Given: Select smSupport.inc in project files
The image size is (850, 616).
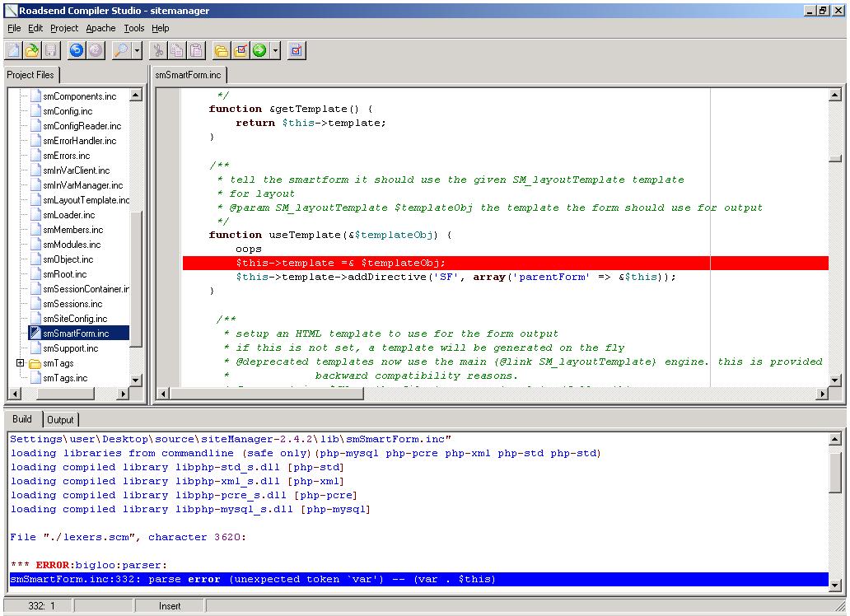Looking at the screenshot, I should [71, 348].
